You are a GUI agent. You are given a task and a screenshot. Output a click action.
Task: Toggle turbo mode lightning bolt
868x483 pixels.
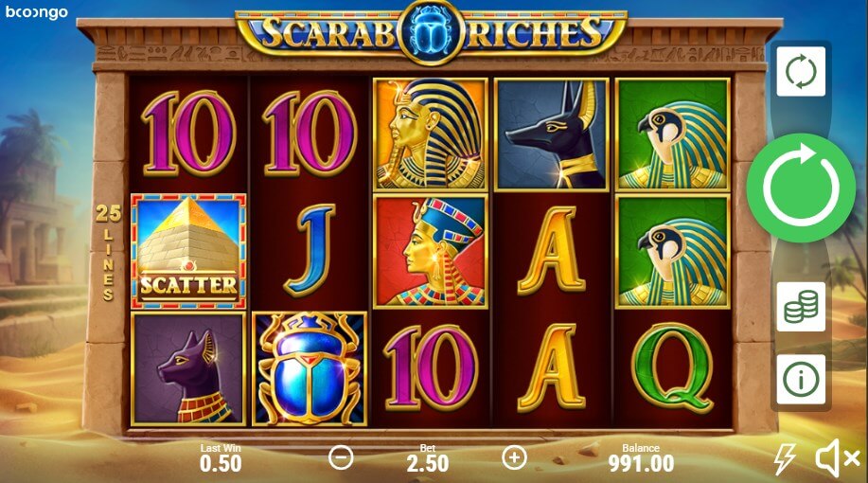click(x=785, y=458)
